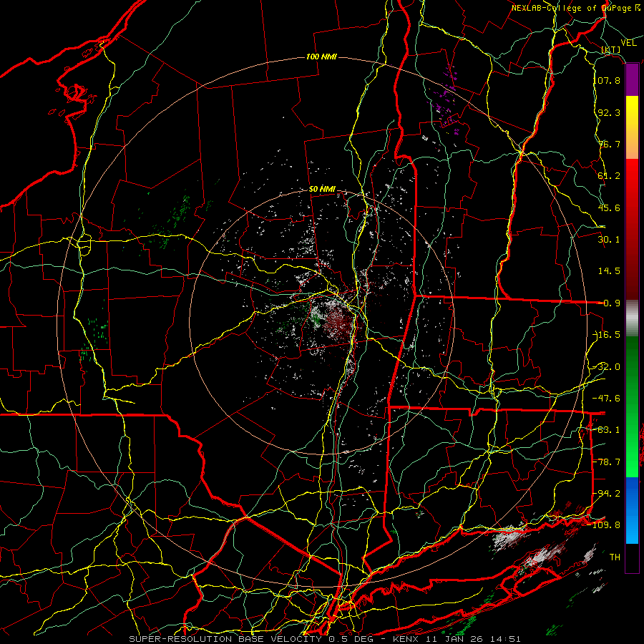Select the -94.2 value on velocity scale
The height and width of the screenshot is (644, 644).
click(606, 494)
